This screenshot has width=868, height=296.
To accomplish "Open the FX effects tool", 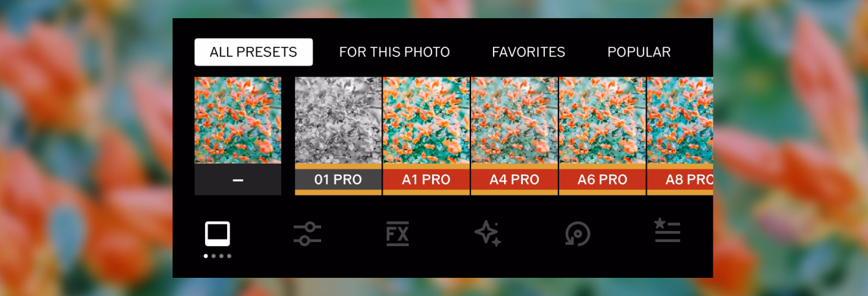I will click(x=397, y=234).
